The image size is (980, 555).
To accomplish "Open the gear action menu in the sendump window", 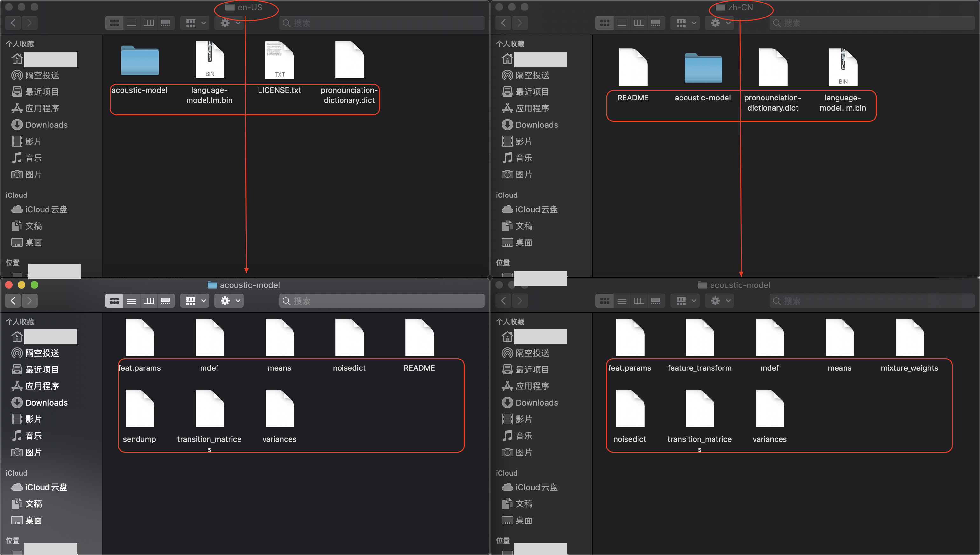I will point(229,301).
